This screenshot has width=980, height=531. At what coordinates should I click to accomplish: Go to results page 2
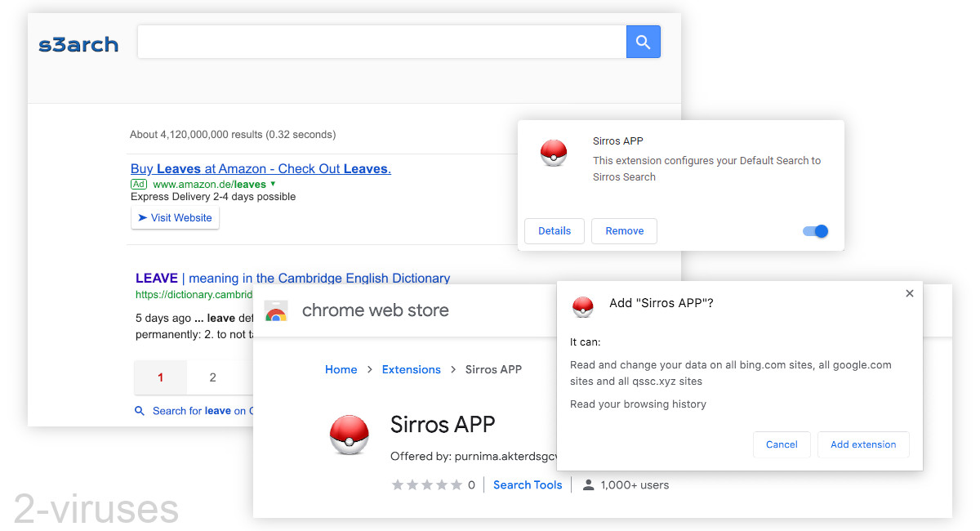pos(212,377)
